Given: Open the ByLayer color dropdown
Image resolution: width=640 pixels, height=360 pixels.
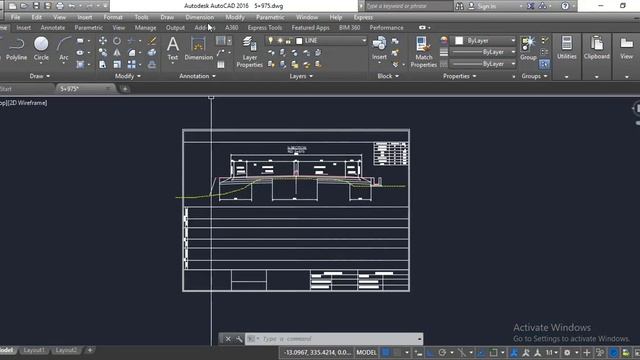Looking at the screenshot, I should [x=484, y=40].
